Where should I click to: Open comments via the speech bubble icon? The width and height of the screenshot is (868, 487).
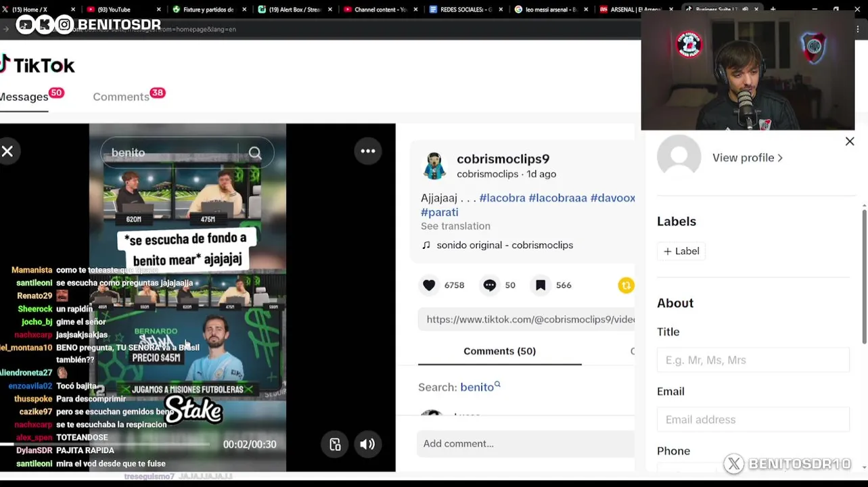coord(489,285)
